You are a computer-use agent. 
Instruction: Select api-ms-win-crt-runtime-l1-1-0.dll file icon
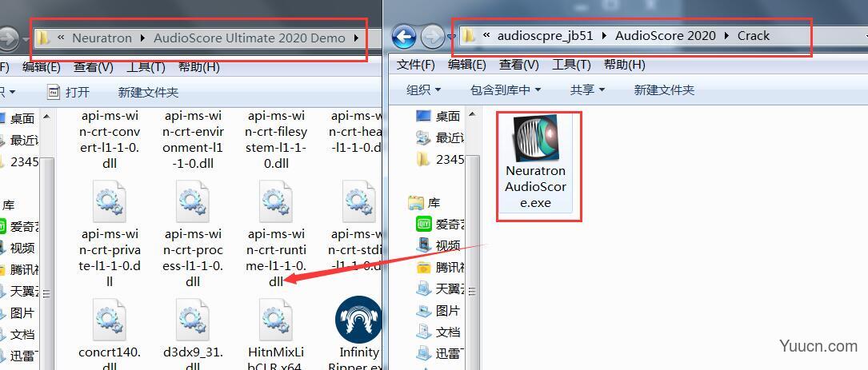276,202
